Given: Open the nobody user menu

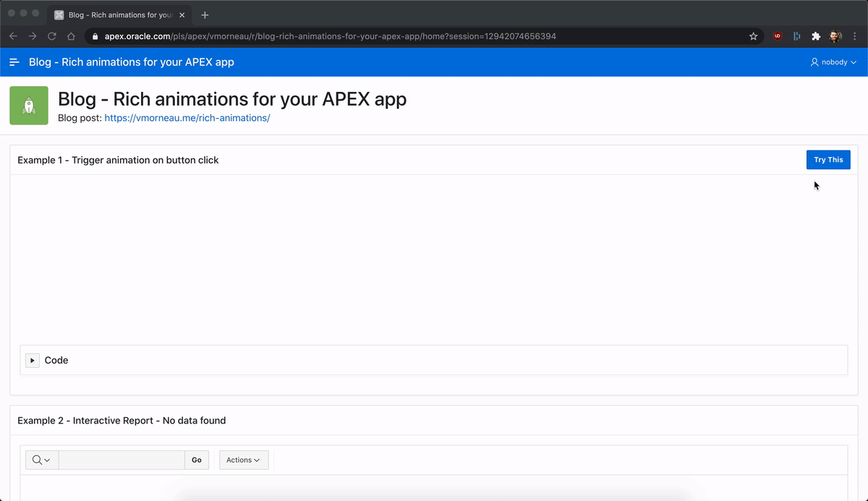Looking at the screenshot, I should (833, 62).
